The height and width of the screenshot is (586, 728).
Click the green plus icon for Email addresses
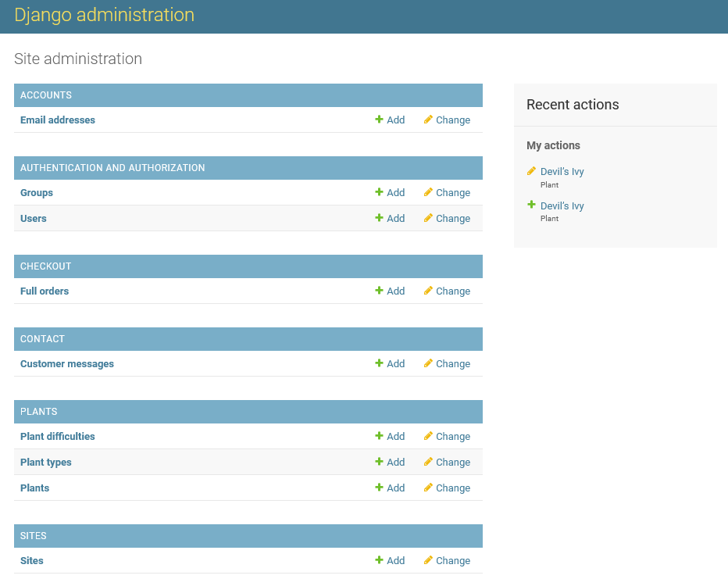(379, 120)
